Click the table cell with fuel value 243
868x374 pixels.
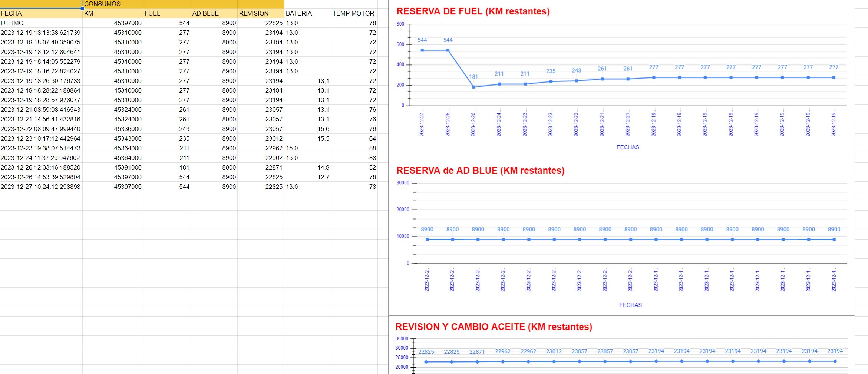click(167, 129)
